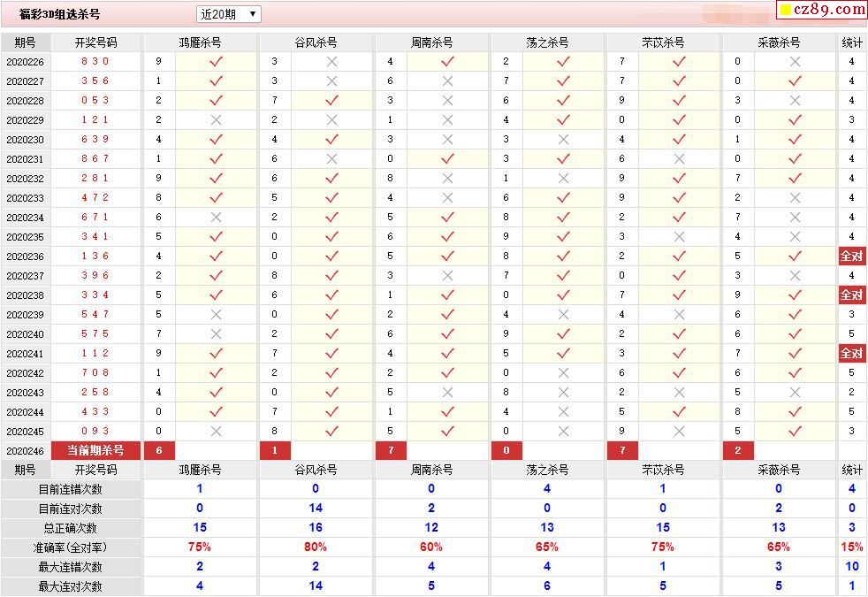The width and height of the screenshot is (868, 597).
Task: Click the checkmark icon for 鸿雁杀号 in row 2020226
Action: 215,61
